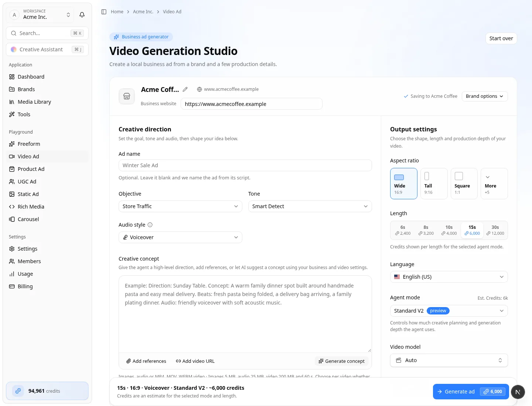Click the Audio style info icon
532x406 pixels.
tap(150, 225)
